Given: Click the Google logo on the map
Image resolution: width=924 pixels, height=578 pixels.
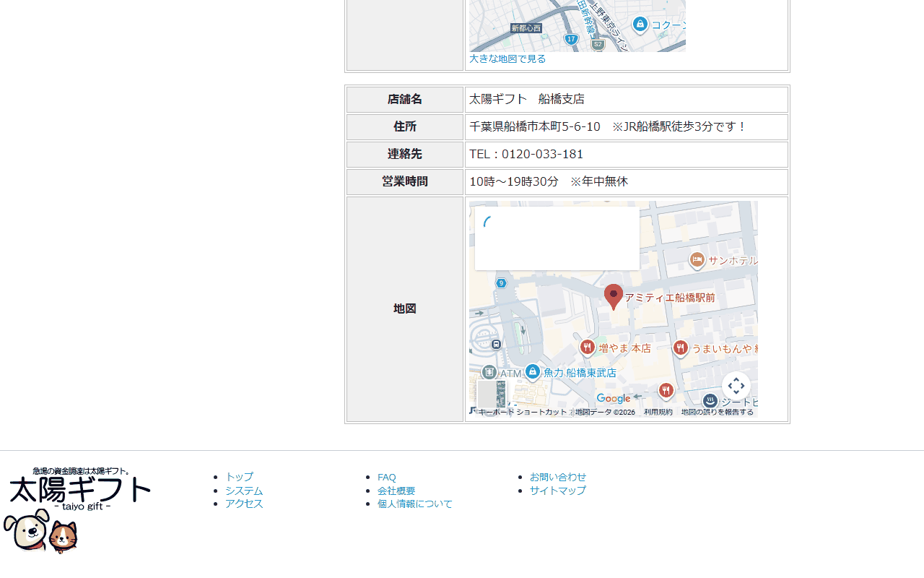Looking at the screenshot, I should click(x=614, y=399).
